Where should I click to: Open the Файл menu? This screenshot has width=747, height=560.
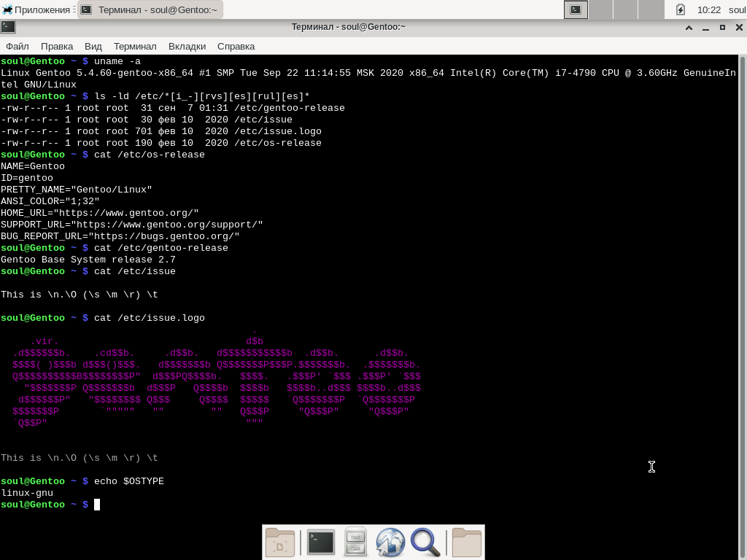[18, 46]
